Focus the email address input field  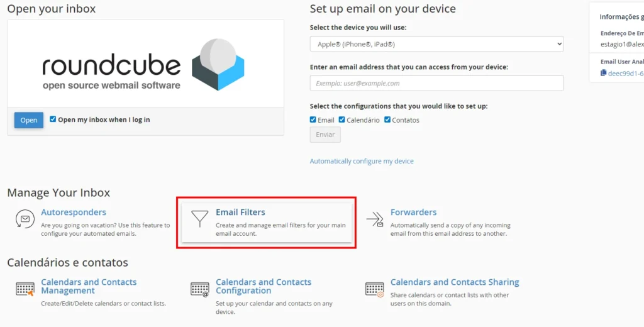pyautogui.click(x=436, y=83)
